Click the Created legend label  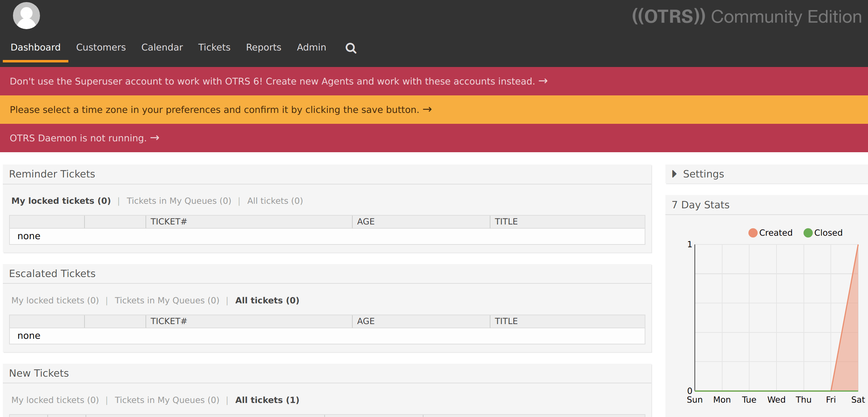point(775,233)
